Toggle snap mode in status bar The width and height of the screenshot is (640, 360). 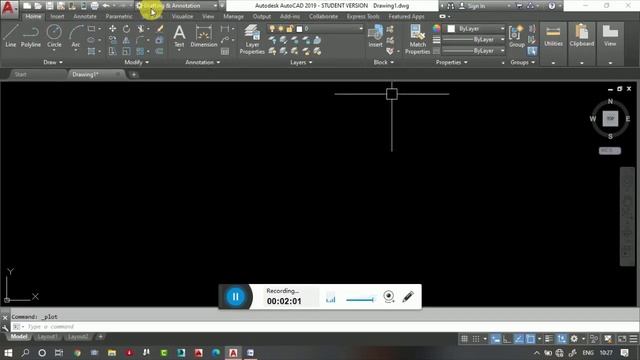pos(476,339)
